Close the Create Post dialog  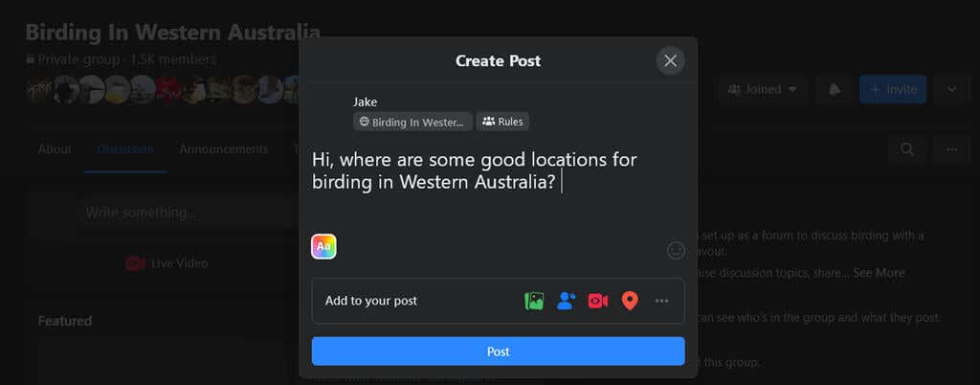(x=671, y=60)
